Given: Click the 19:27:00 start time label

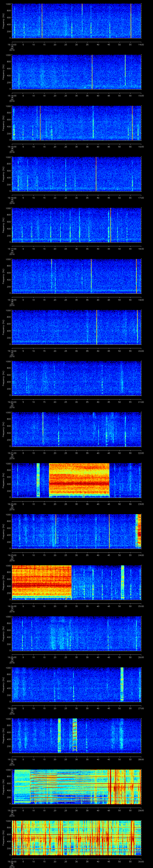Looking at the screenshot, I should pyautogui.click(x=12, y=759).
